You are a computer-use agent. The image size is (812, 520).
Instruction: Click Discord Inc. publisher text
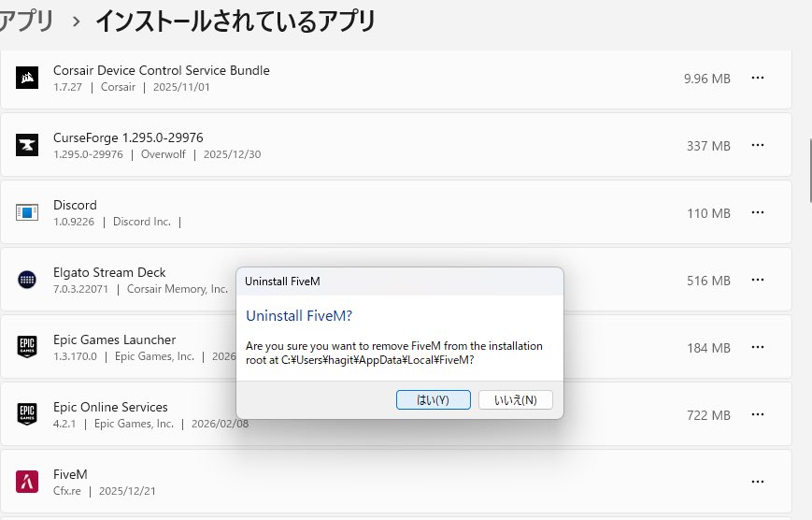[142, 222]
